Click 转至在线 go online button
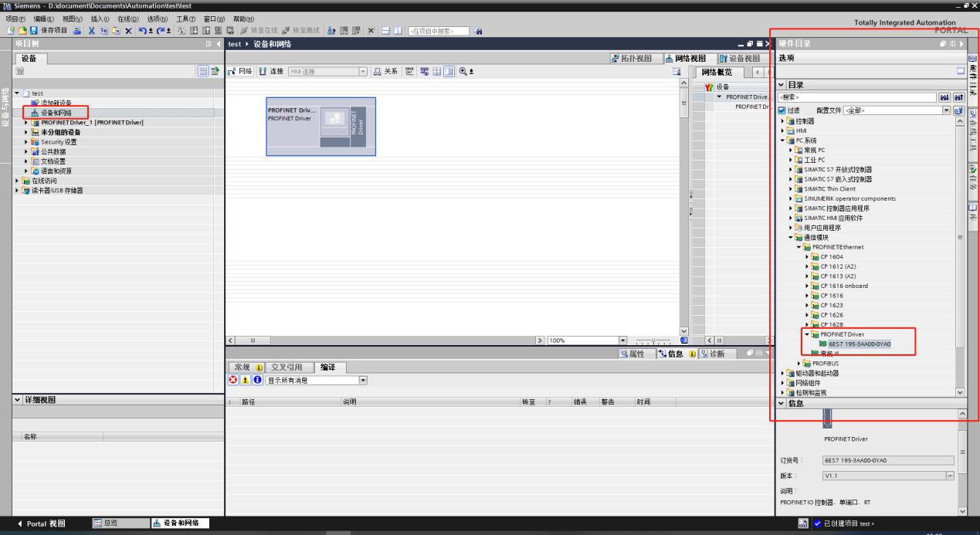Image resolution: width=980 pixels, height=535 pixels. click(259, 31)
